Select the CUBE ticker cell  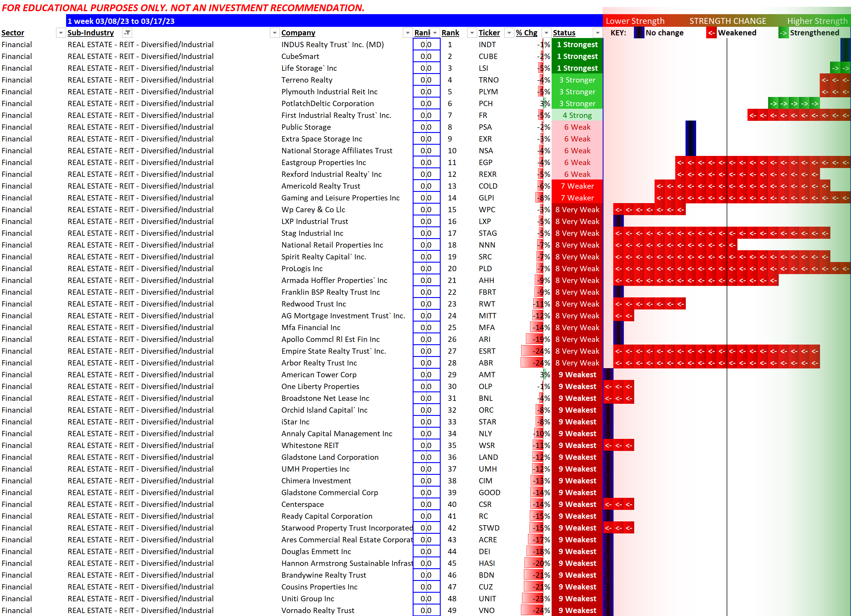[488, 56]
